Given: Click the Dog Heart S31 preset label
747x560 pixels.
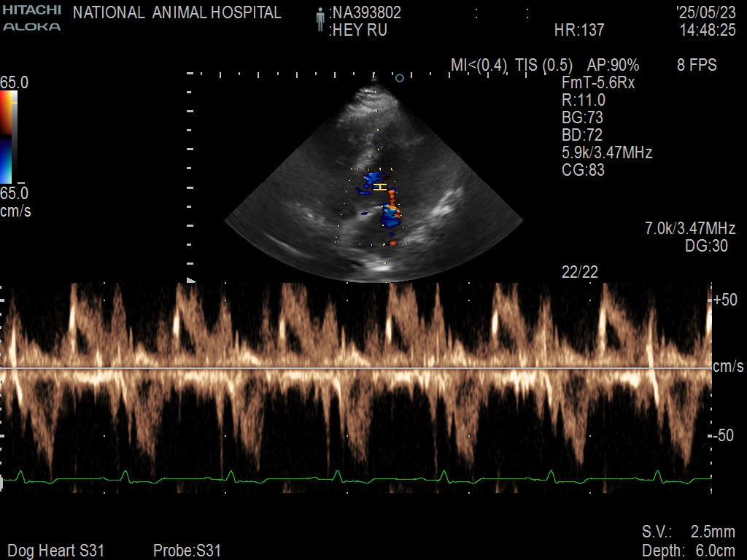Looking at the screenshot, I should click(x=55, y=551).
